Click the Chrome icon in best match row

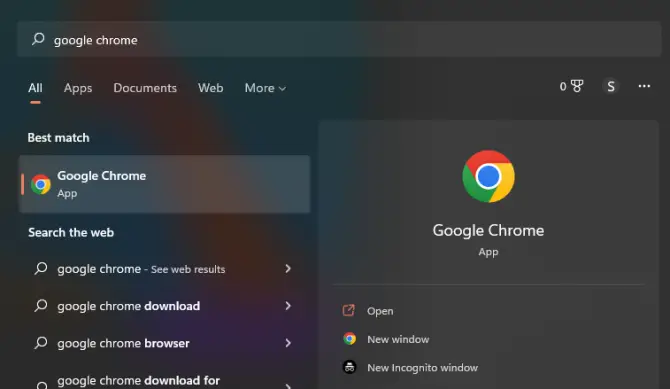[x=41, y=184]
